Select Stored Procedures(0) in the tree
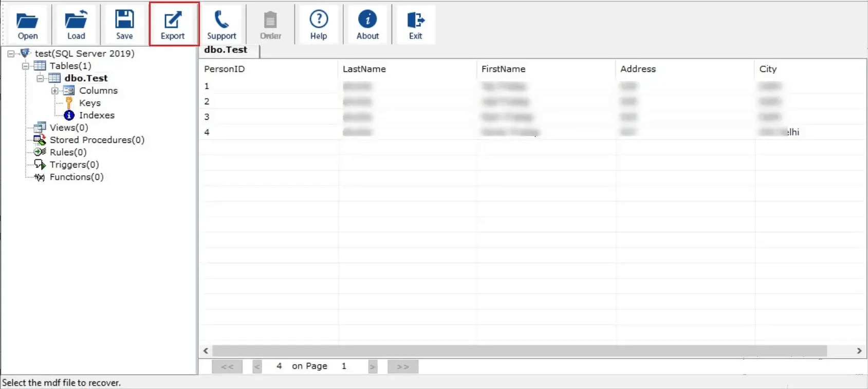Image resolution: width=868 pixels, height=389 pixels. (x=97, y=140)
